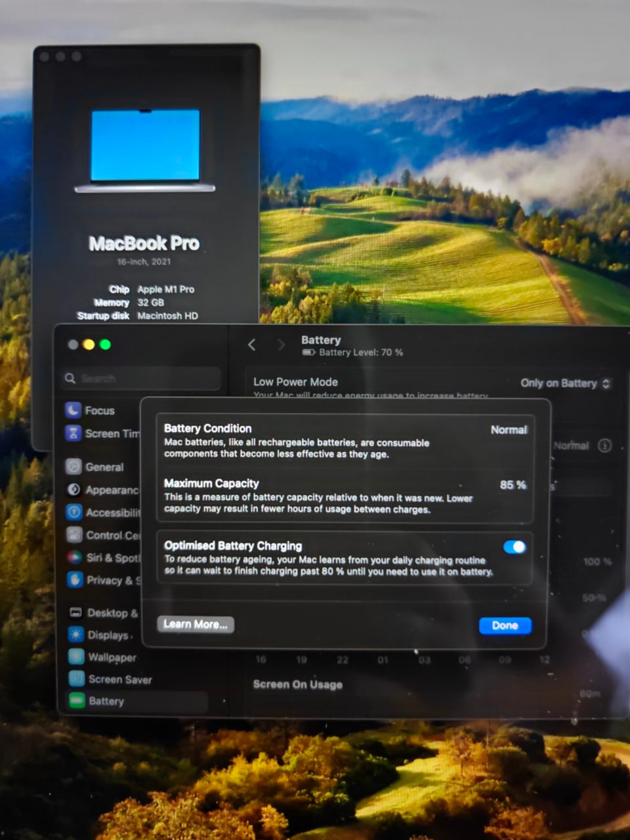The width and height of the screenshot is (630, 840).
Task: Open Privacy & Security hand icon
Action: (75, 579)
